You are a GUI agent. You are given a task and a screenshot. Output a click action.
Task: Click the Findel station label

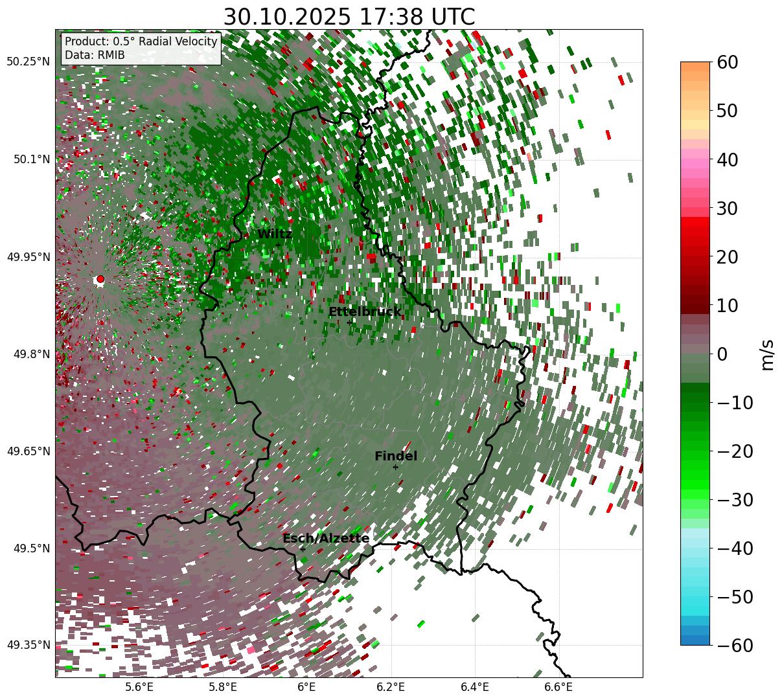(x=396, y=457)
